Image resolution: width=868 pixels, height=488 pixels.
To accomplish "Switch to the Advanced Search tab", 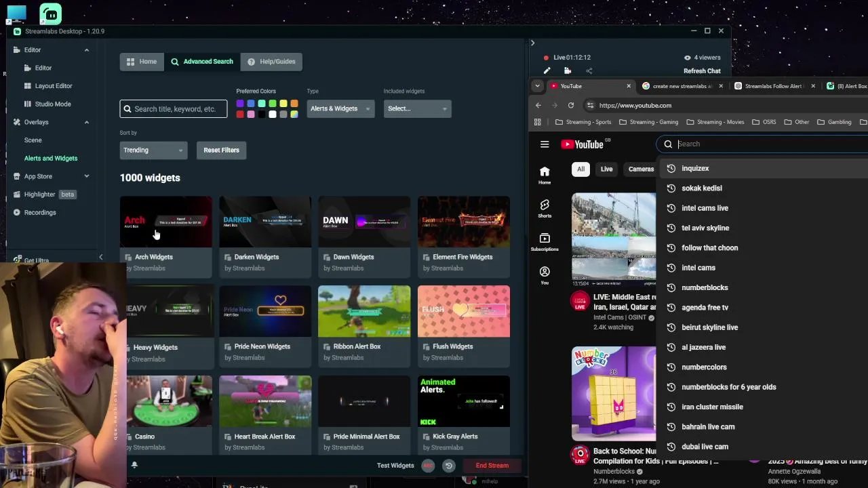I will point(201,62).
